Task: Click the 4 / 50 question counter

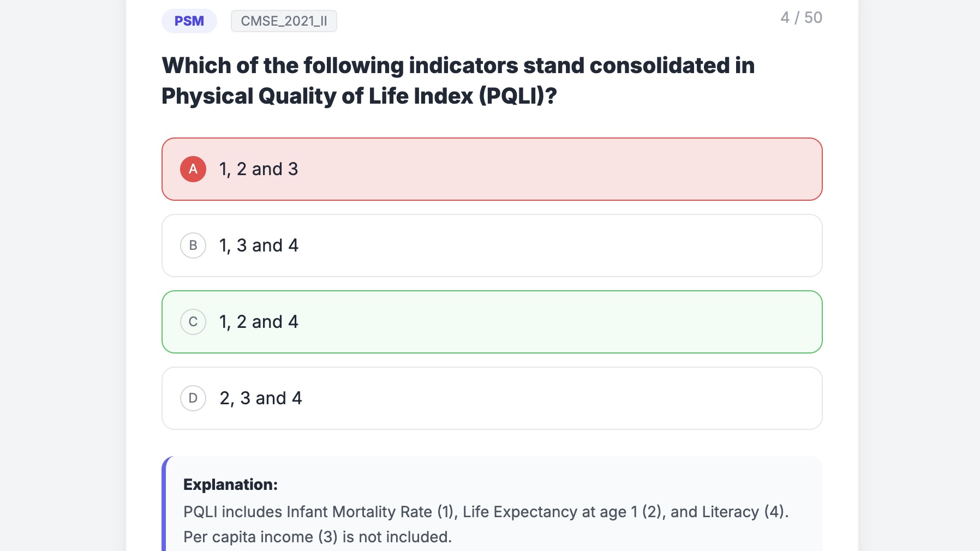Action: coord(801,18)
